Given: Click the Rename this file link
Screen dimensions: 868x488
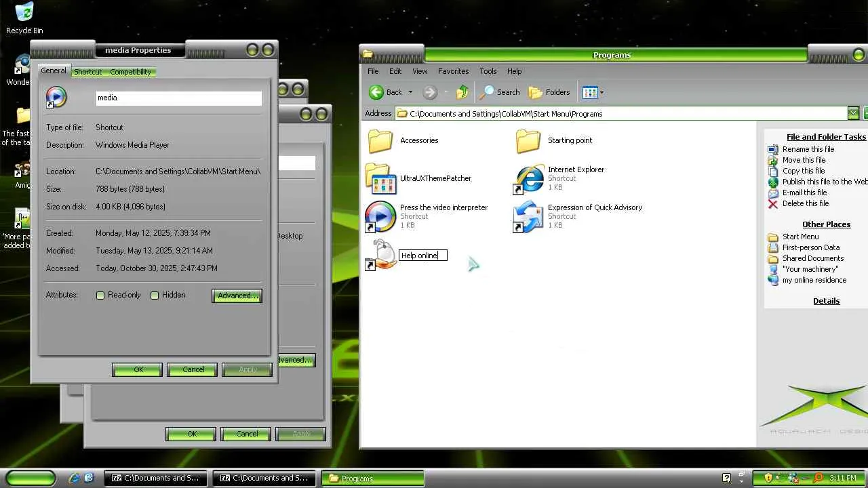Looking at the screenshot, I should pos(808,149).
